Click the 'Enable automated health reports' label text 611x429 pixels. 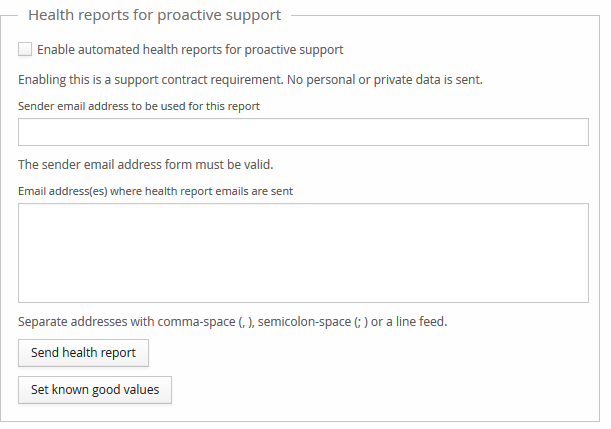coord(190,49)
